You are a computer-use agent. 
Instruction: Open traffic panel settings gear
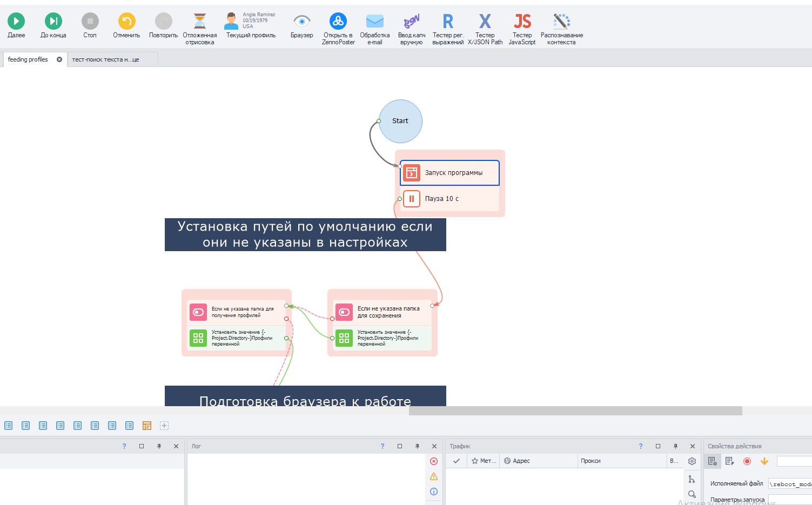pyautogui.click(x=692, y=461)
